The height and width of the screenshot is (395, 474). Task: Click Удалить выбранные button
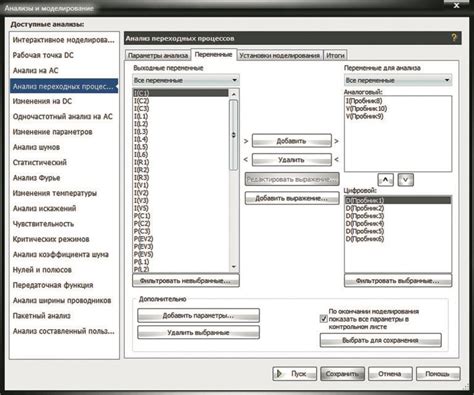click(x=198, y=332)
